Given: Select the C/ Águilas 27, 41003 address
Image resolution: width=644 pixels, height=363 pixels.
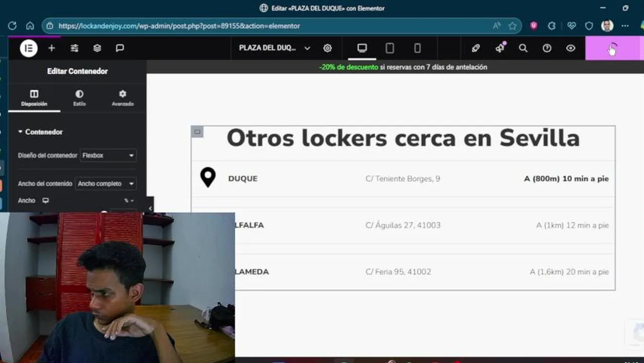Looking at the screenshot, I should (403, 225).
